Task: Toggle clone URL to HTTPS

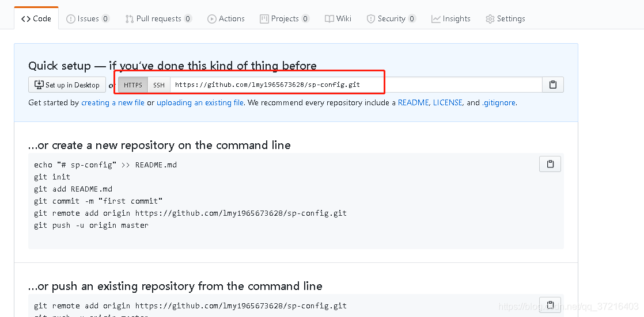Action: [x=133, y=85]
